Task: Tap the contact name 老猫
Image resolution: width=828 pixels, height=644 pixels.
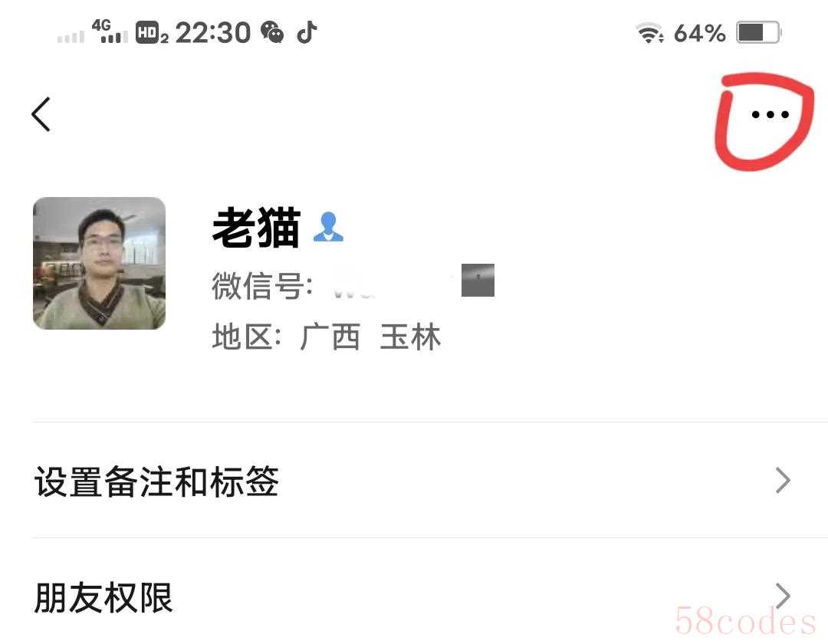Action: coord(256,228)
